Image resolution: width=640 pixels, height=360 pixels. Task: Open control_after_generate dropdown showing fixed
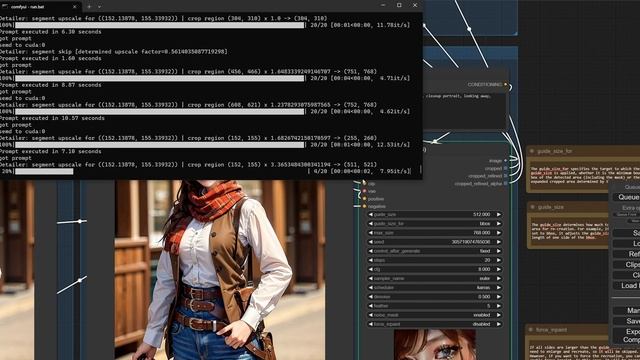435,251
